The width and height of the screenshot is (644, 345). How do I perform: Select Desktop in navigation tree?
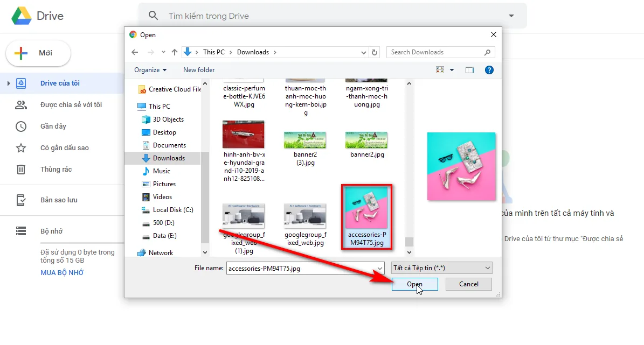pyautogui.click(x=160, y=132)
